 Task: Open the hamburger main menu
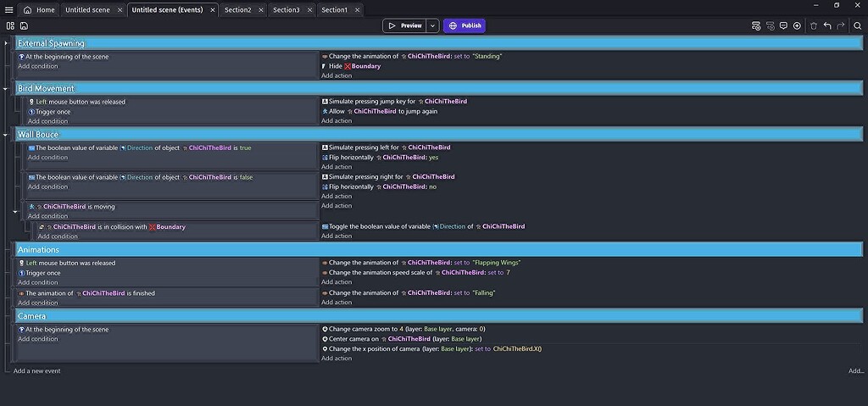click(x=8, y=9)
